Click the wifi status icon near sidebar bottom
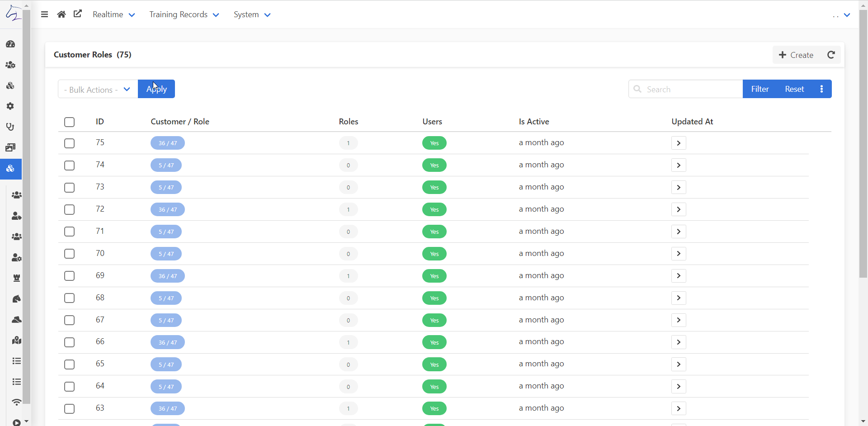Viewport: 868px width, 426px height. pos(17,402)
